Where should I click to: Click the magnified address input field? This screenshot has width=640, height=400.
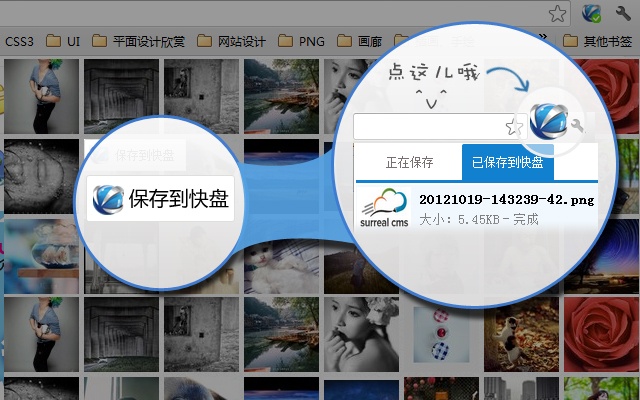pyautogui.click(x=440, y=127)
